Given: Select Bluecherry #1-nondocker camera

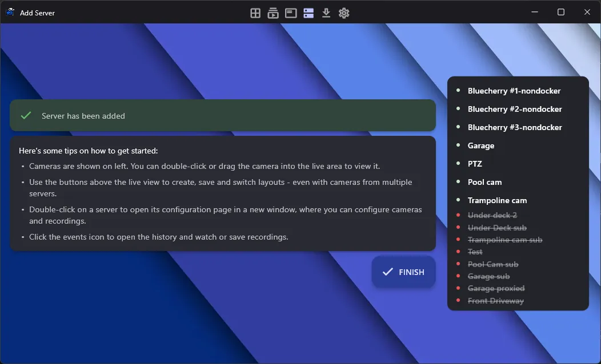Looking at the screenshot, I should click(x=514, y=91).
